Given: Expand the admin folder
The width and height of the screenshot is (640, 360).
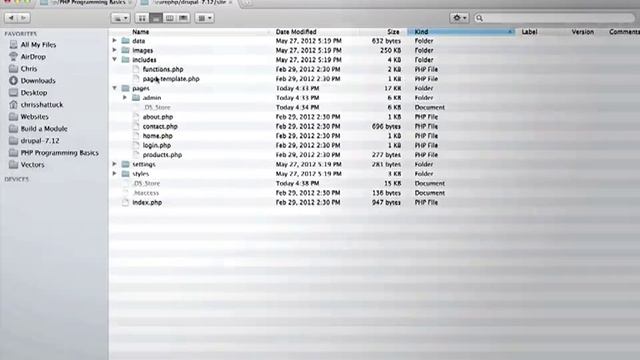Looking at the screenshot, I should coord(125,98).
